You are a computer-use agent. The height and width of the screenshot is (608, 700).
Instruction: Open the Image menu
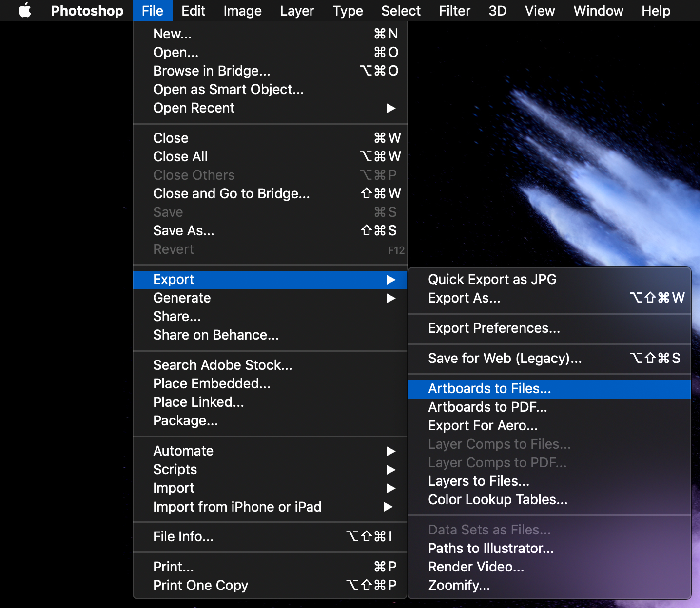tap(243, 11)
